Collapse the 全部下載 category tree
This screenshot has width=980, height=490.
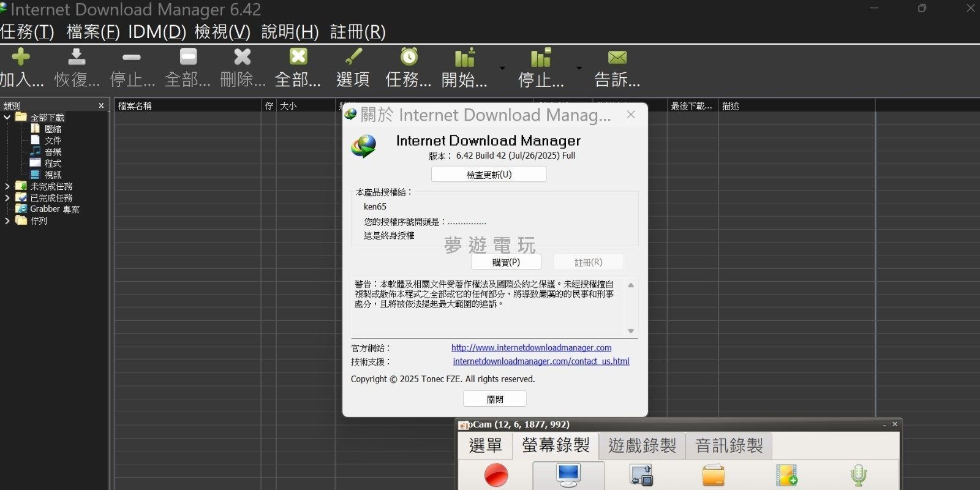tap(7, 117)
